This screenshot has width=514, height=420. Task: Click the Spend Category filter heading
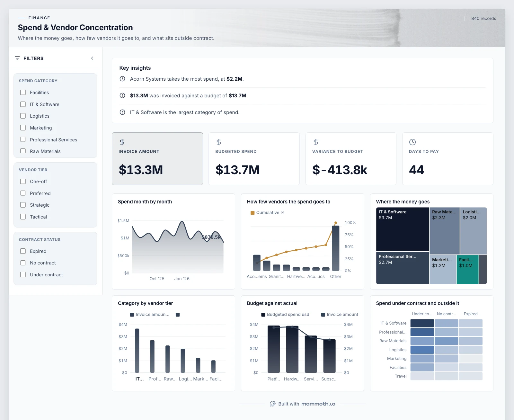[x=38, y=81]
